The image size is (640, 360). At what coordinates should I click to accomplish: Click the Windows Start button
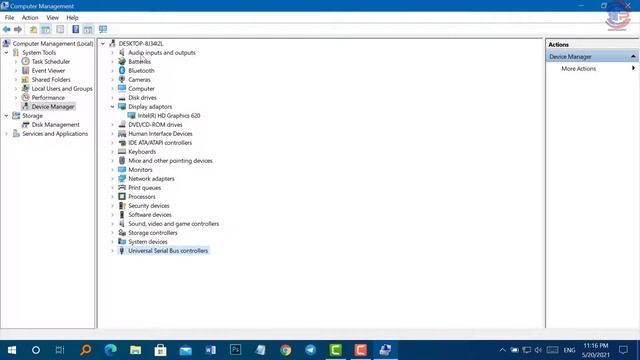[x=12, y=350]
